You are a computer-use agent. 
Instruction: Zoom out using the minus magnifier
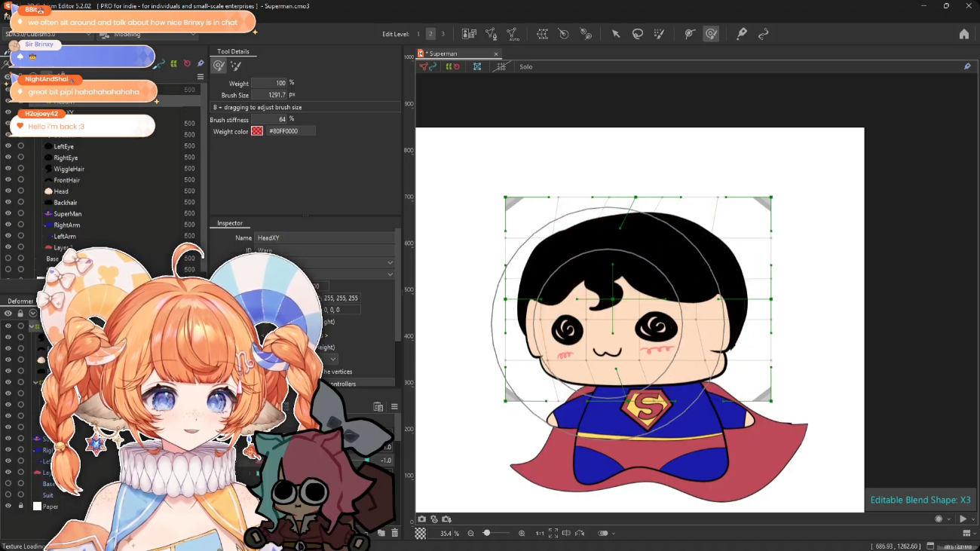(x=471, y=533)
